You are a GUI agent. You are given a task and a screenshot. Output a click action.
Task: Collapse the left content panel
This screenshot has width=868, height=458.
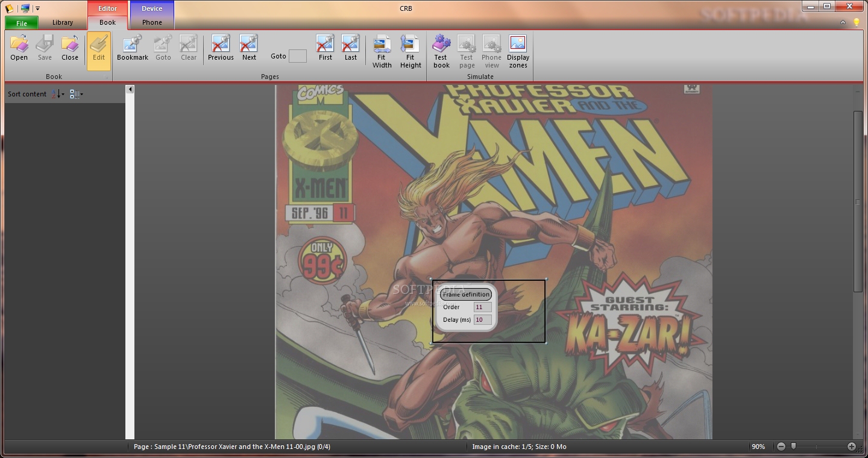click(x=130, y=89)
